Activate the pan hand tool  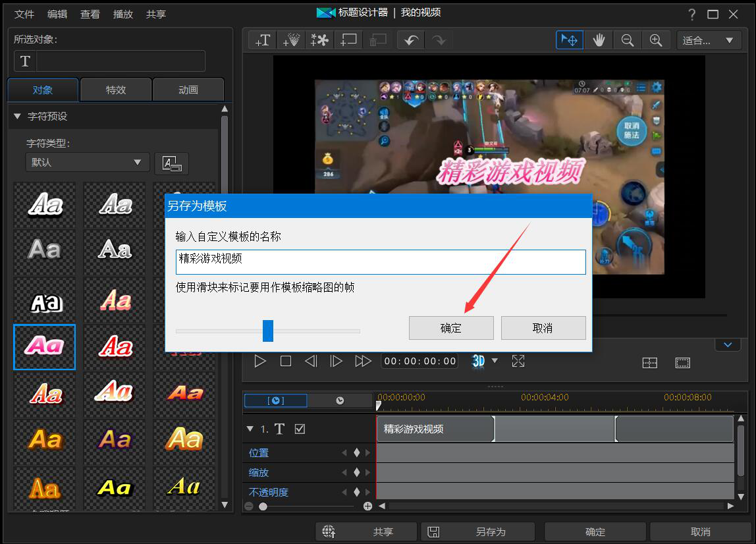click(599, 40)
